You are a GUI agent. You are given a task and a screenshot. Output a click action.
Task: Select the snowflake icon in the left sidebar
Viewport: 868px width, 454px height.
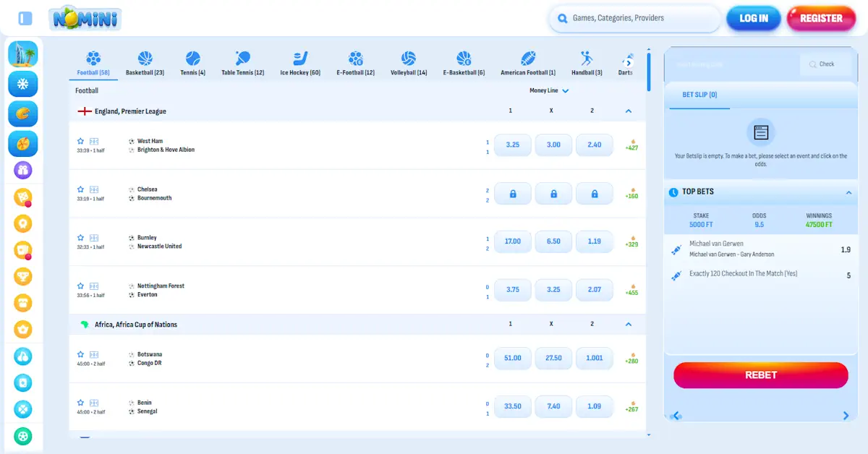click(x=22, y=85)
